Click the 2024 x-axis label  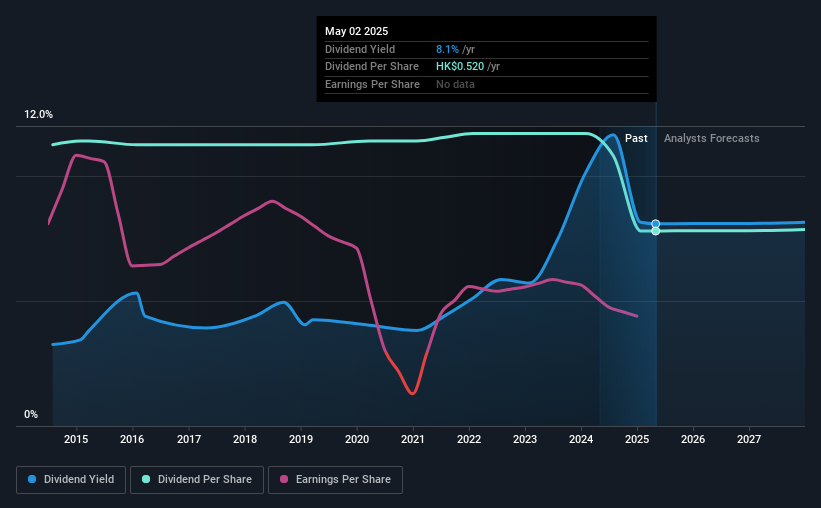581,439
